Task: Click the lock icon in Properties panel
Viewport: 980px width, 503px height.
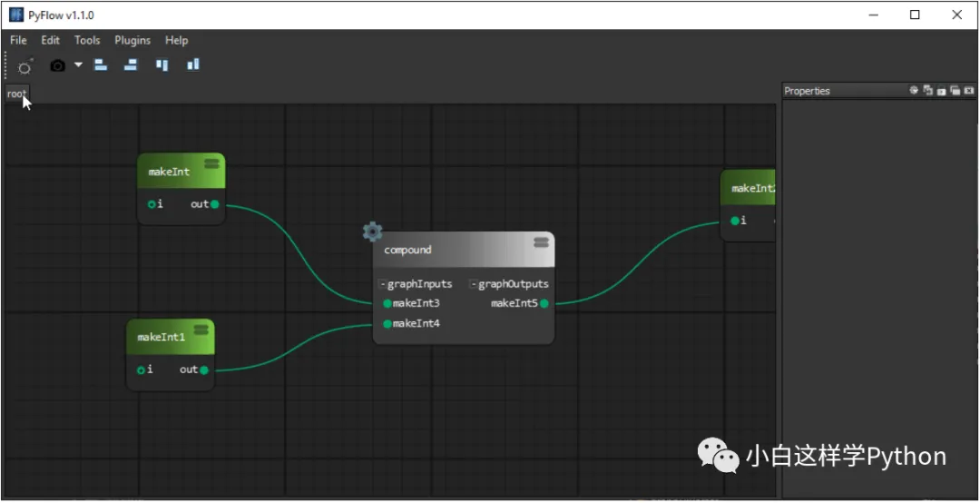Action: click(x=941, y=92)
